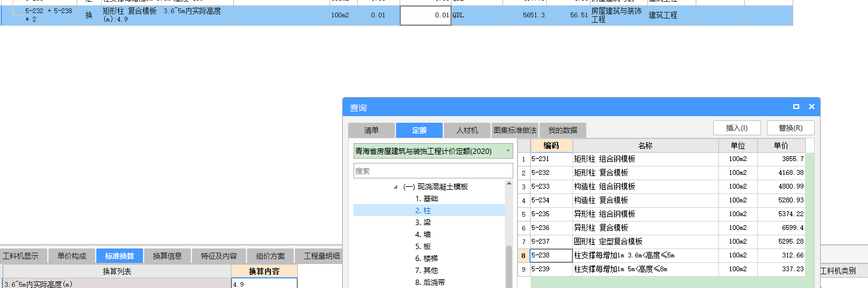868x288 pixels.
Task: Focus the 搜索 search field
Action: [x=433, y=171]
